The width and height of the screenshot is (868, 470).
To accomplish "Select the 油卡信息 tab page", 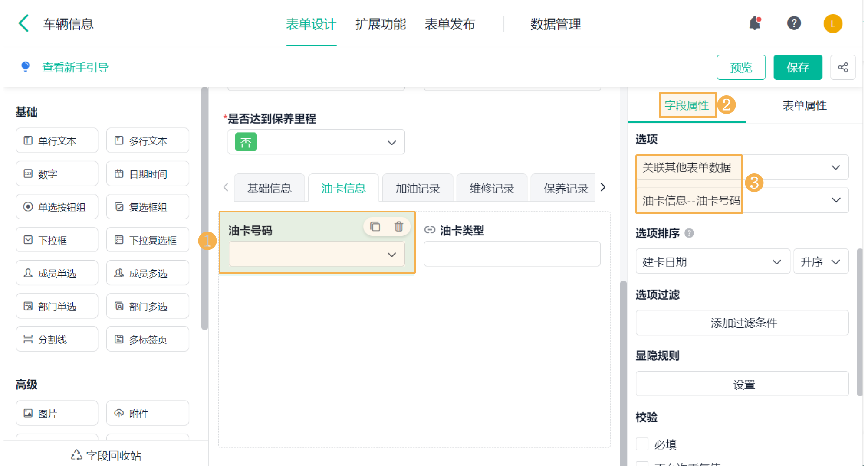I will 343,188.
